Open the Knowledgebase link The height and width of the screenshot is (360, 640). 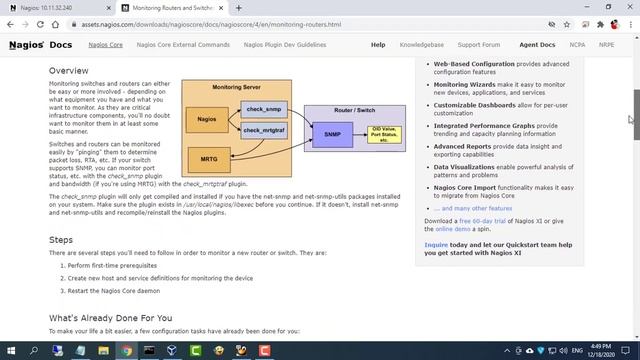point(422,45)
